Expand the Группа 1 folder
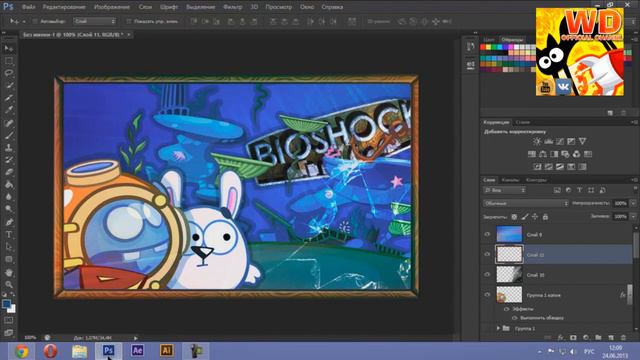Viewport: 640px width, 360px height. tap(498, 328)
